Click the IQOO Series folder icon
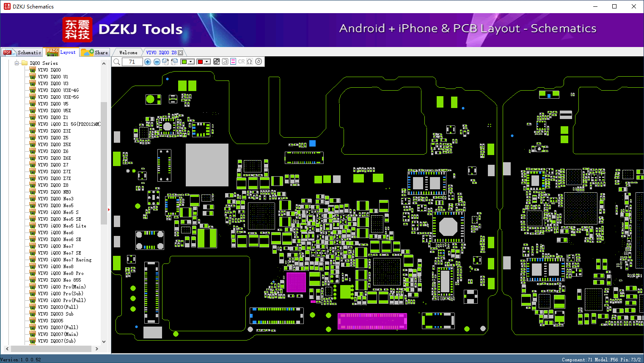The height and width of the screenshot is (363, 644). tap(25, 63)
